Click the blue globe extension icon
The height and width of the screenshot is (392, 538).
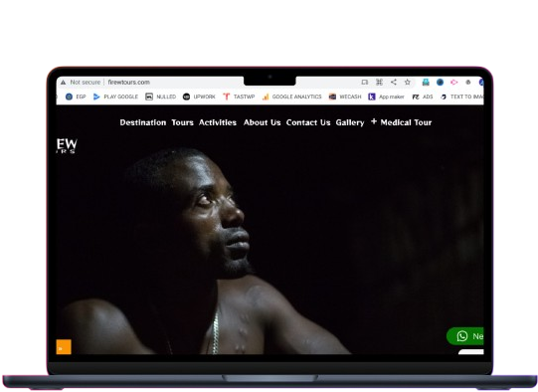pos(440,82)
